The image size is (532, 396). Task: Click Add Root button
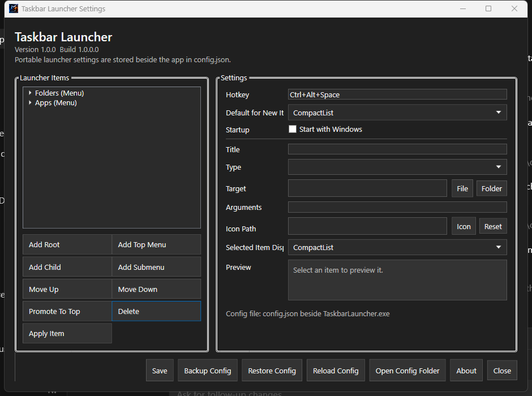tap(67, 244)
